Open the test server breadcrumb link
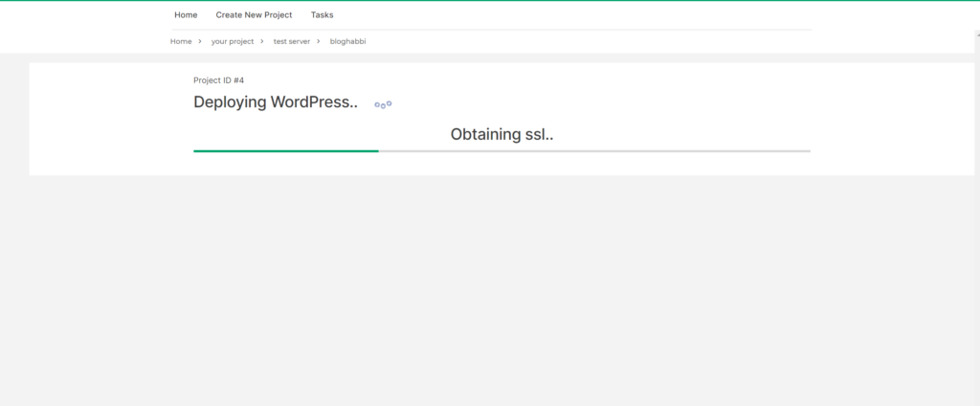 tap(292, 41)
